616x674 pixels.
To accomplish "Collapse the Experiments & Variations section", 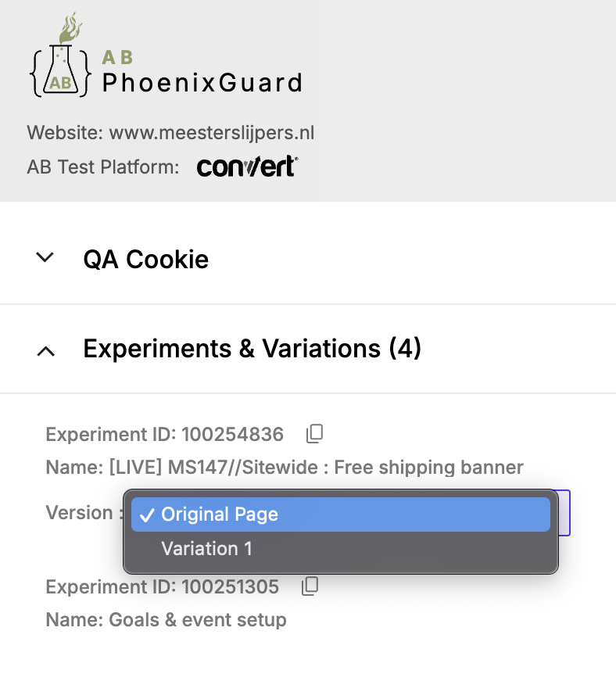I will (45, 350).
